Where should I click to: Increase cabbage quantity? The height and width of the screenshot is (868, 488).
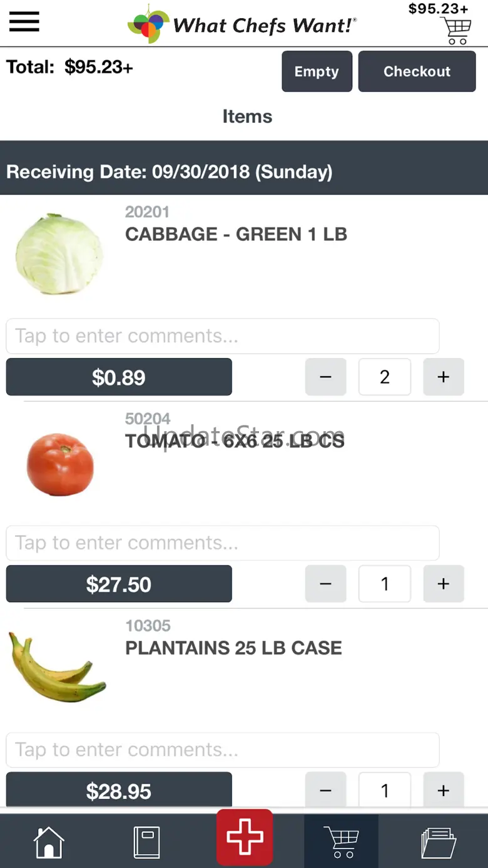point(444,377)
